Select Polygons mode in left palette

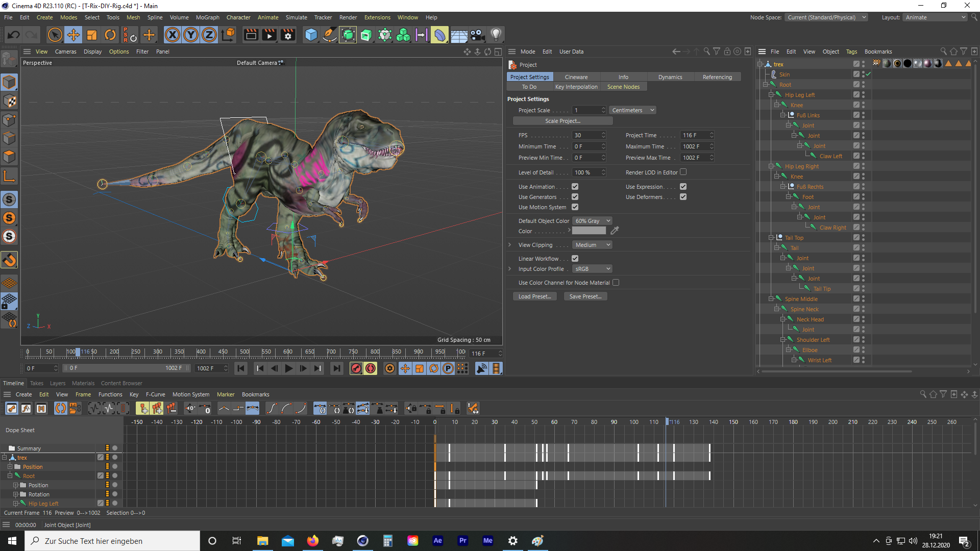point(9,157)
